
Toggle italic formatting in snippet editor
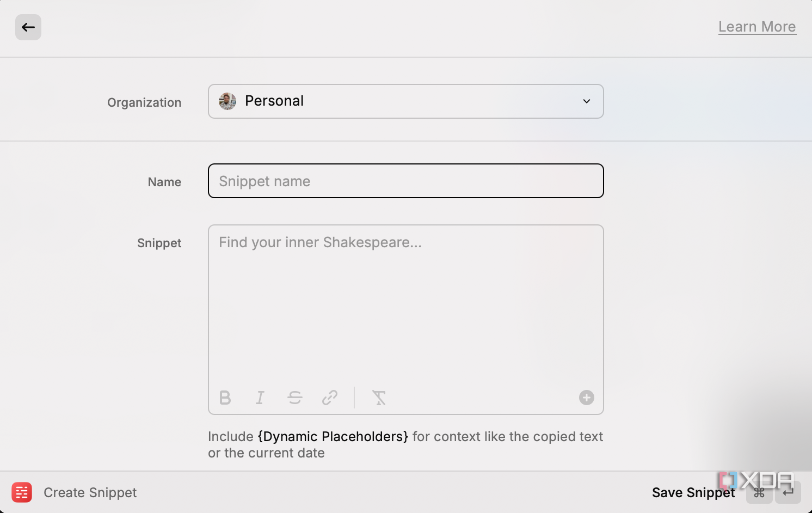click(260, 398)
